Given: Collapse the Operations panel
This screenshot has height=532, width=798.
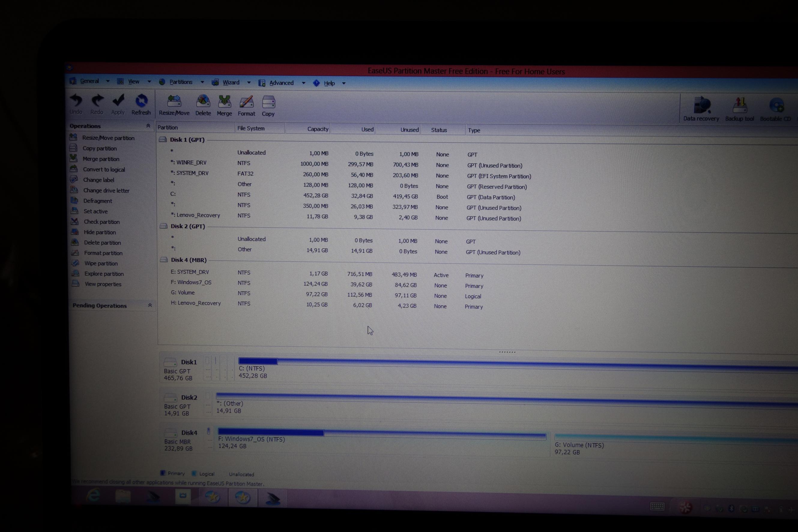Looking at the screenshot, I should pos(148,126).
